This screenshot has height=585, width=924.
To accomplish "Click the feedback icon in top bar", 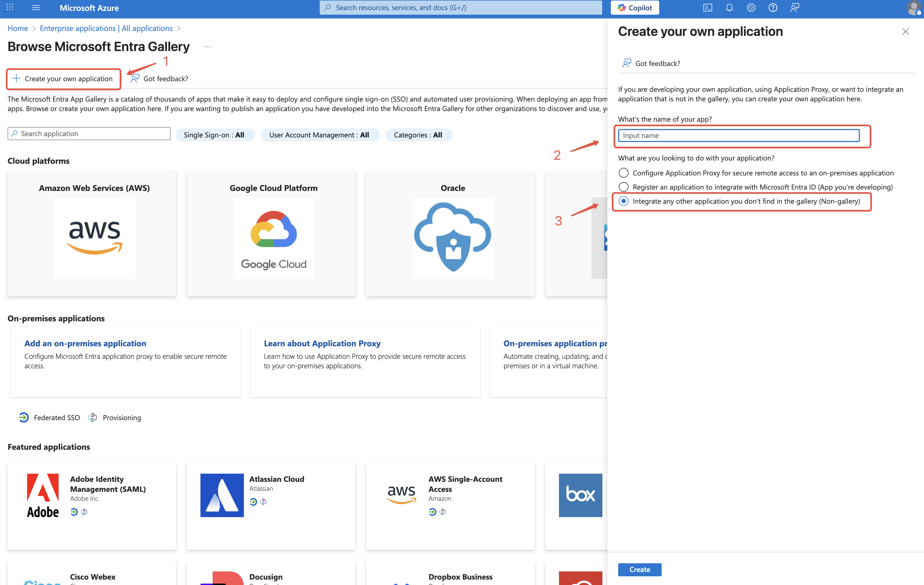I will pyautogui.click(x=795, y=8).
